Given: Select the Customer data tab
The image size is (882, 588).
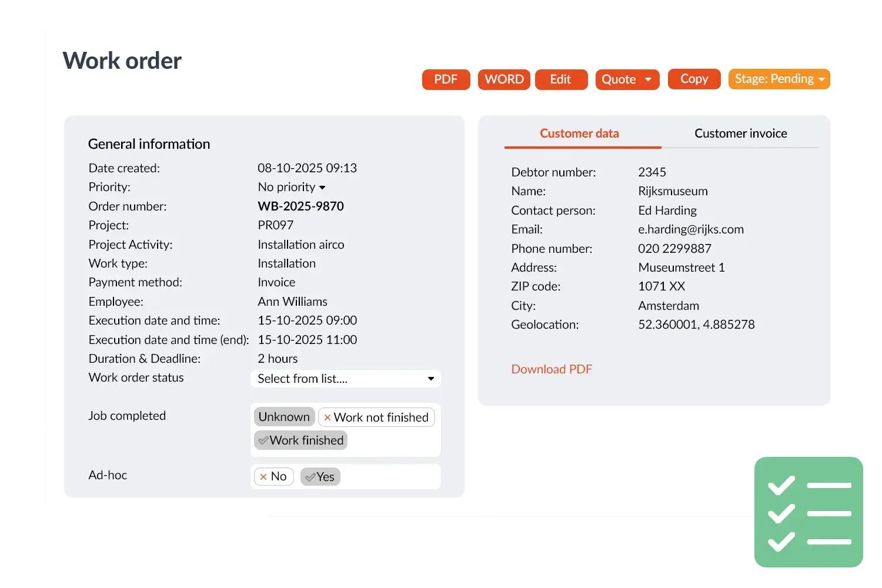Looking at the screenshot, I should tap(579, 133).
